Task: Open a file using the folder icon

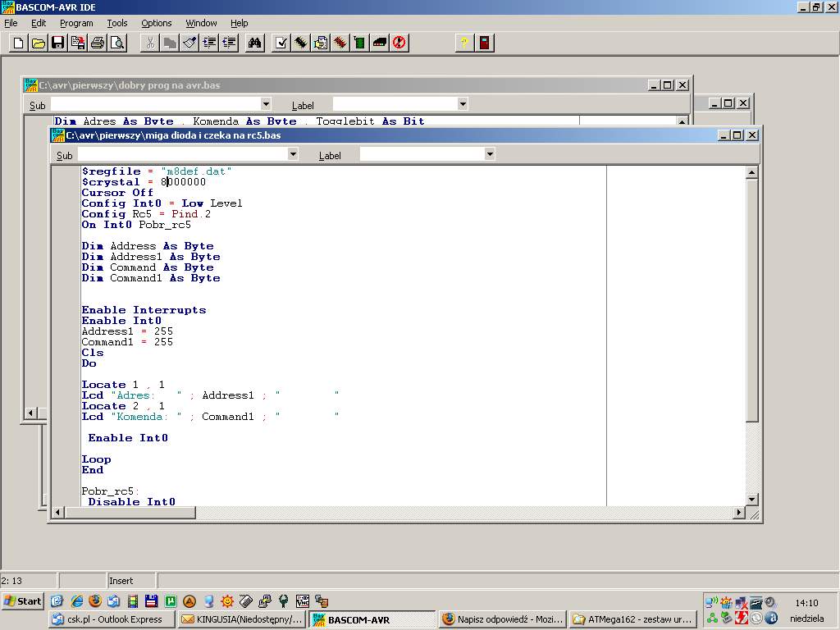Action: [38, 43]
